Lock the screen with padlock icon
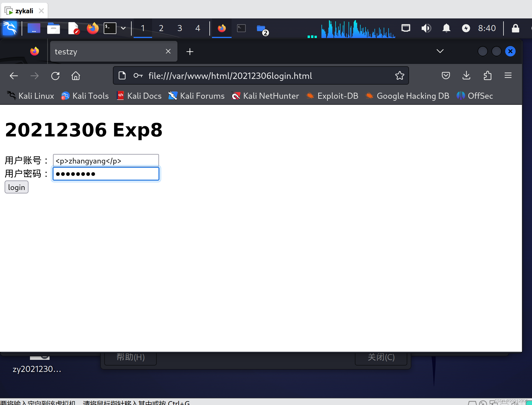This screenshot has height=405, width=532. click(515, 28)
